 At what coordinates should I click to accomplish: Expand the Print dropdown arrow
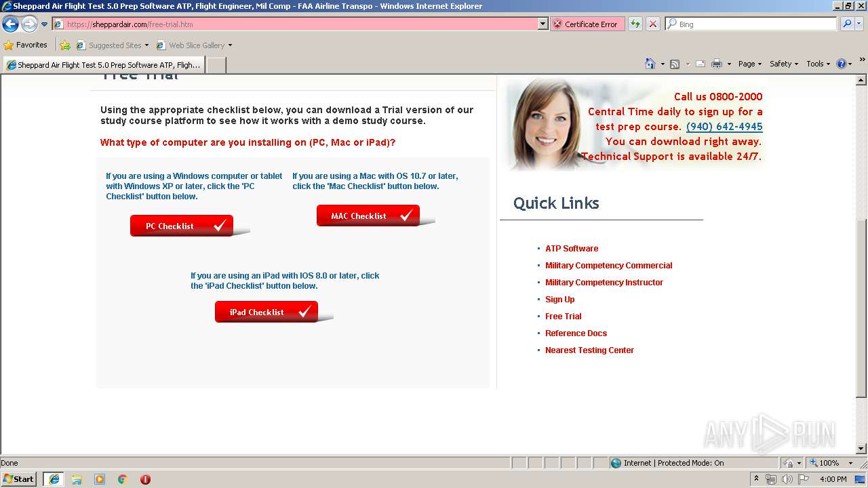coord(729,64)
